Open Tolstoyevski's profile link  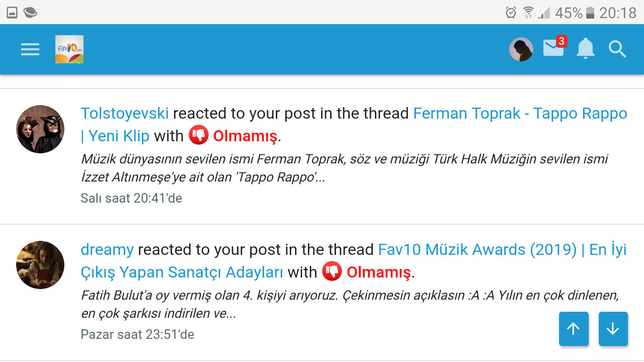point(125,114)
